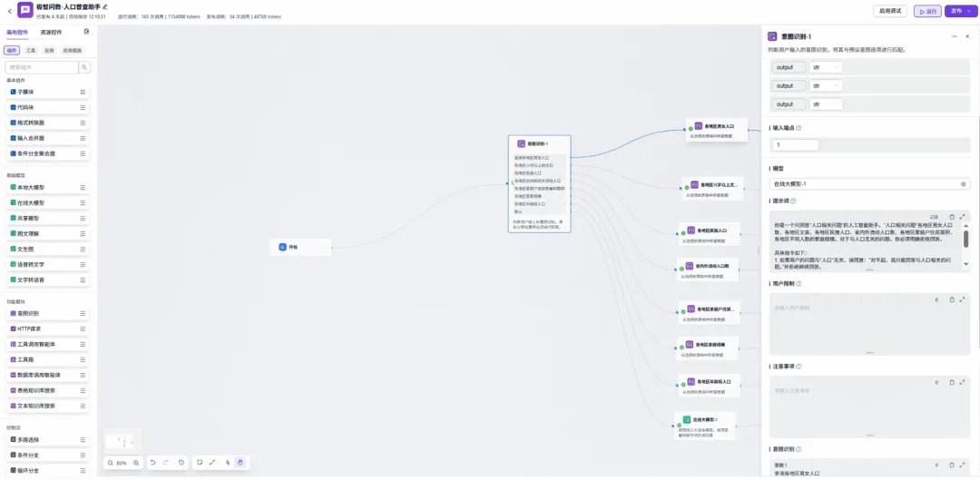Switch to hand pan mode
This screenshot has width=980, height=480.
coord(240,463)
